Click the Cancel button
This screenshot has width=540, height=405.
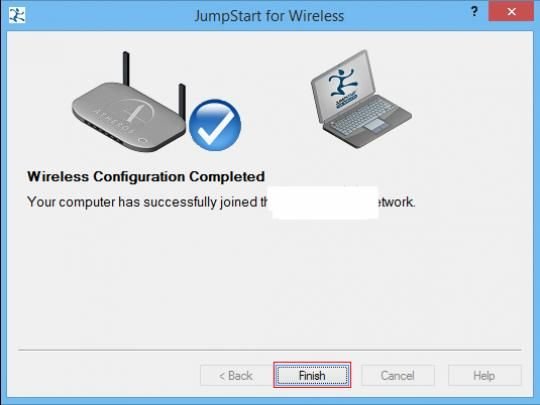397,375
